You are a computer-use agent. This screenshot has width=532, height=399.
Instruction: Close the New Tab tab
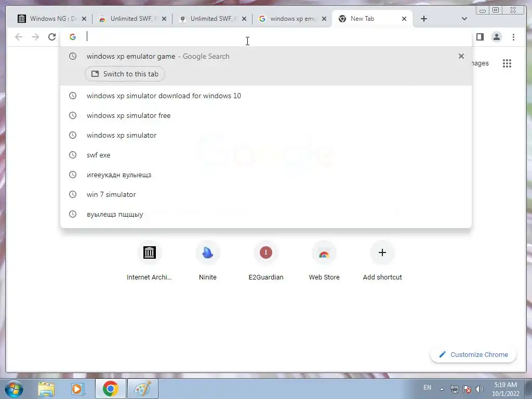tap(404, 19)
